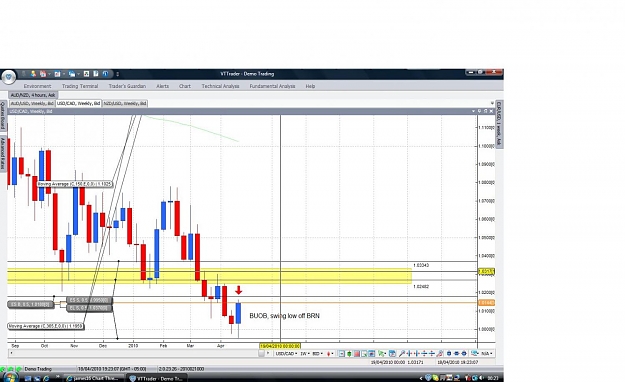Image resolution: width=625 pixels, height=382 pixels.
Task: Click Internet Explorer quick launch icon in taskbar
Action: (46, 378)
